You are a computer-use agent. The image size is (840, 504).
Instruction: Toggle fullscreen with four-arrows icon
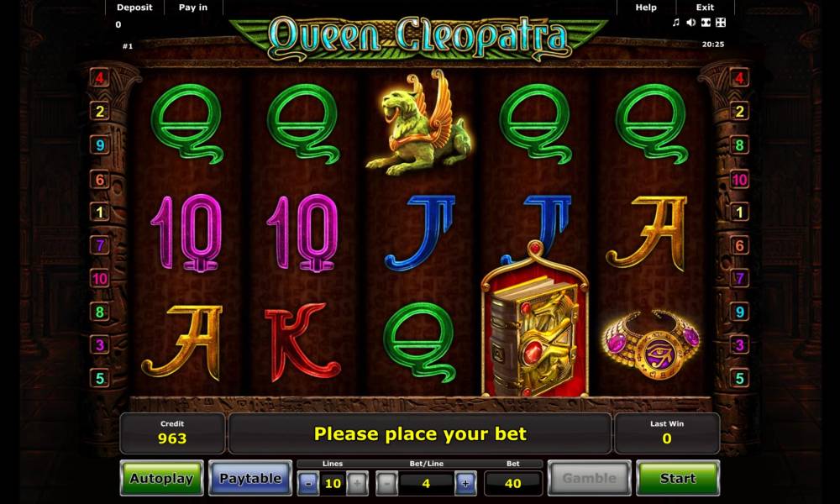coord(721,23)
